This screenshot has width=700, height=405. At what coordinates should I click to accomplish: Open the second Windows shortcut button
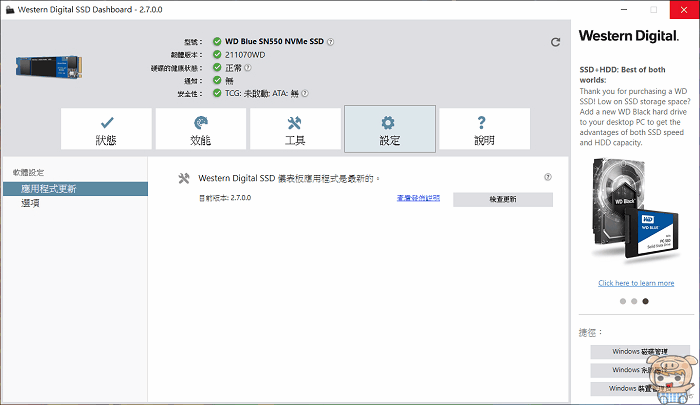[640, 370]
